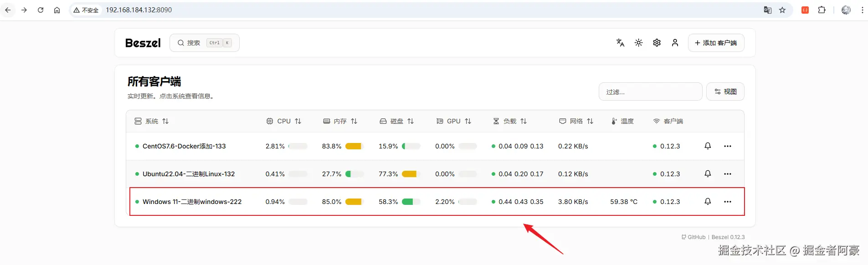Click Windows 11 temperature 59.38 °C

(624, 202)
